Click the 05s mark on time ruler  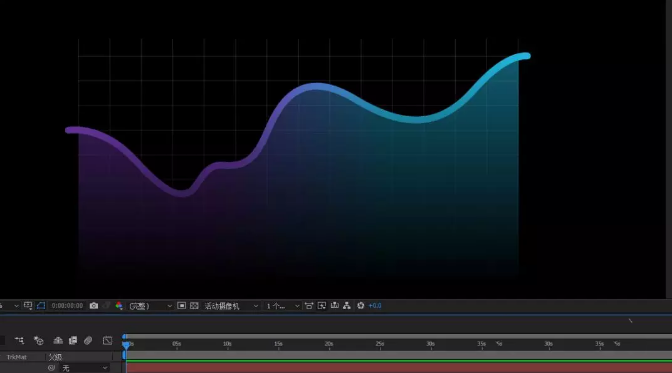pyautogui.click(x=177, y=344)
